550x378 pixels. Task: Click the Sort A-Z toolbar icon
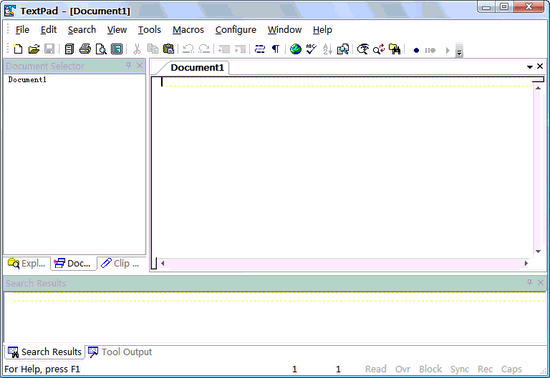click(327, 49)
